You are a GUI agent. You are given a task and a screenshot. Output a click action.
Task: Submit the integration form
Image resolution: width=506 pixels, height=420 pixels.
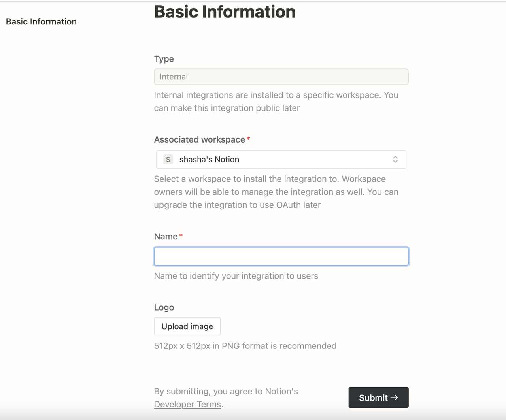coord(373,397)
